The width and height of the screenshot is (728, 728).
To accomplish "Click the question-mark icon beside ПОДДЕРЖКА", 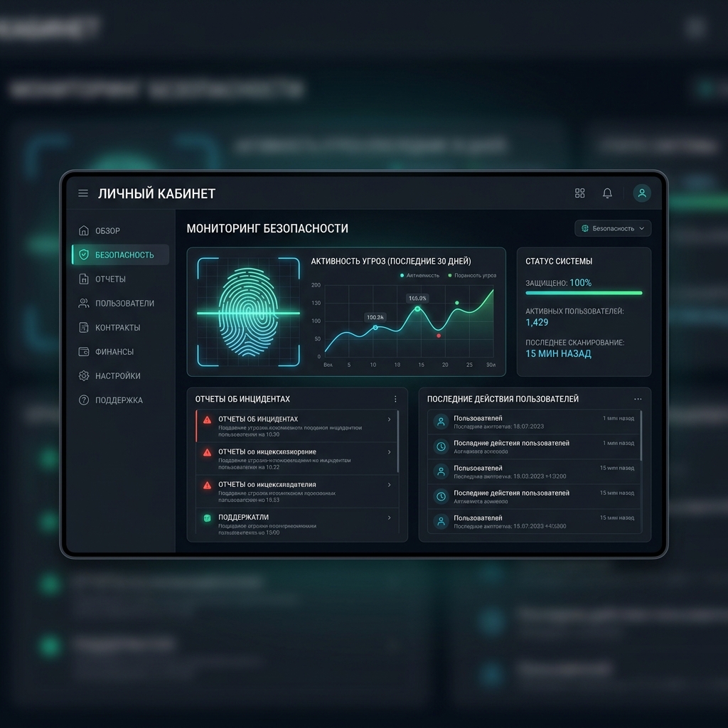I will tap(84, 400).
